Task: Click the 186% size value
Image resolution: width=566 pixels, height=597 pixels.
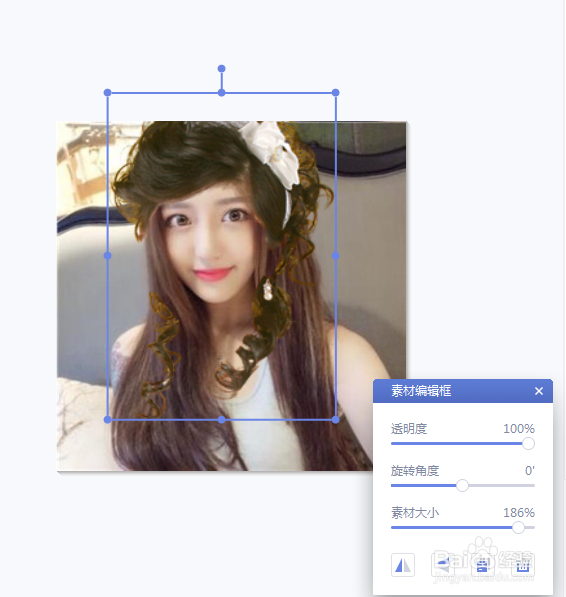Action: click(519, 513)
